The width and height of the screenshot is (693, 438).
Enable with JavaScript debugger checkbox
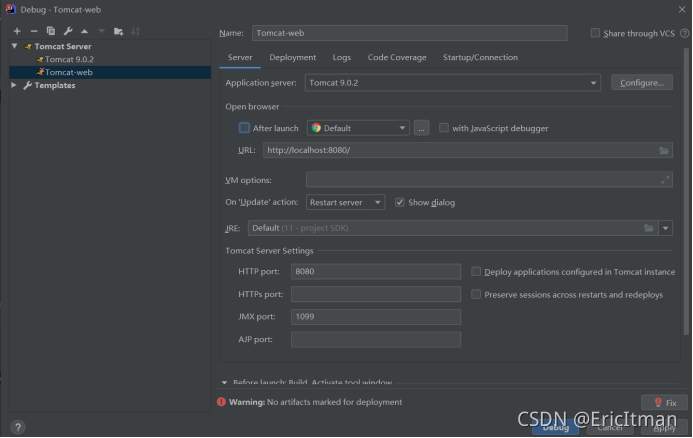tap(443, 128)
